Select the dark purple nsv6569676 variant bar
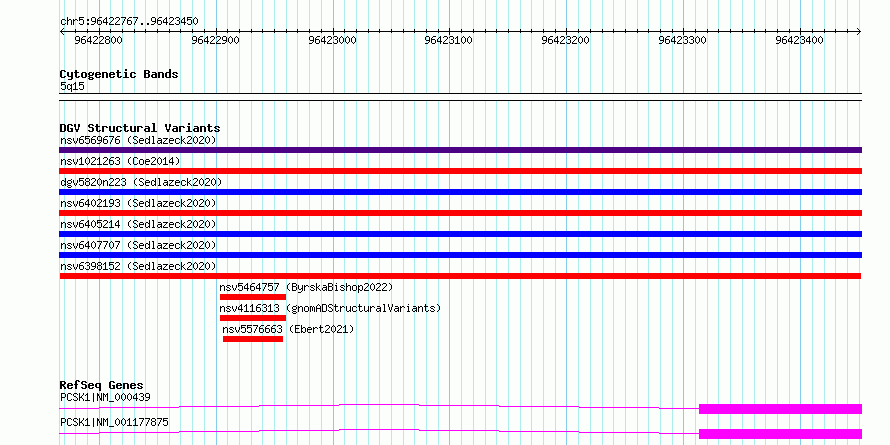The width and height of the screenshot is (890, 445). [460, 150]
